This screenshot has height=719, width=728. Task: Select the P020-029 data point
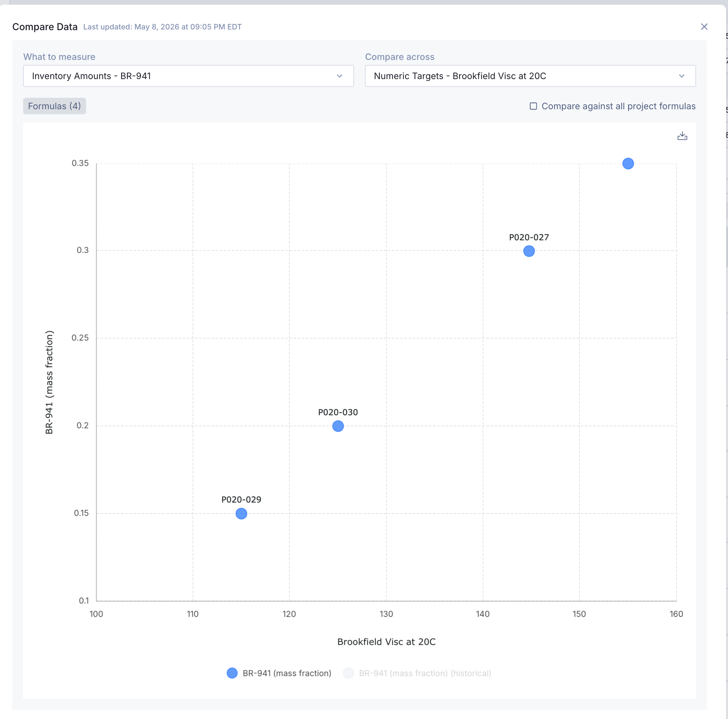241,514
